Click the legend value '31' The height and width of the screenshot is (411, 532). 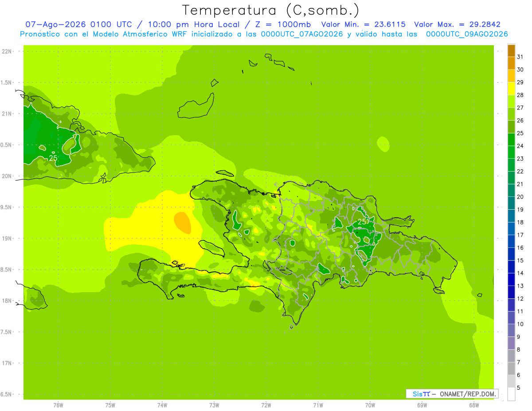coord(520,57)
